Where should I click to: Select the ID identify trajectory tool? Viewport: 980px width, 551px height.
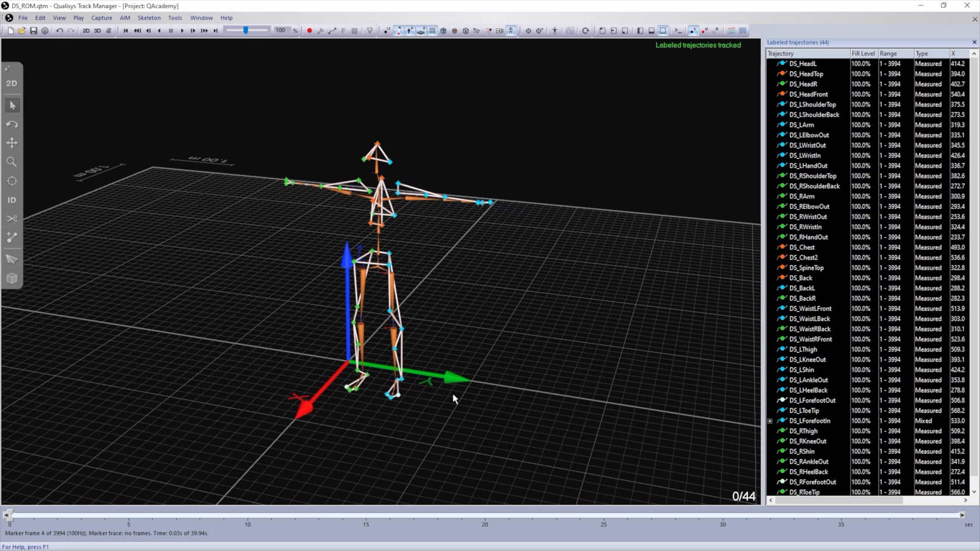tap(12, 201)
